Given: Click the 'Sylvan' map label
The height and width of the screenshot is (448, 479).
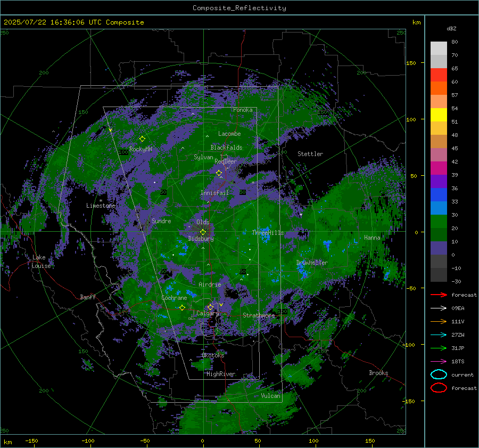Looking at the screenshot, I should (203, 157).
